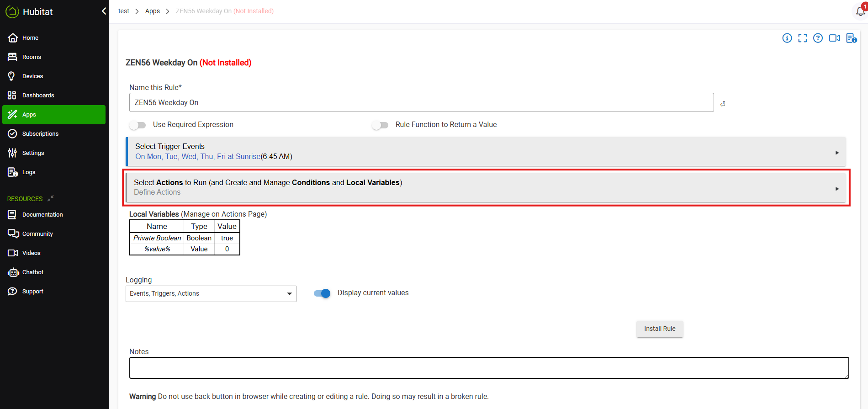This screenshot has height=409, width=868.
Task: Enable Use Required Expression switch
Action: pos(138,125)
